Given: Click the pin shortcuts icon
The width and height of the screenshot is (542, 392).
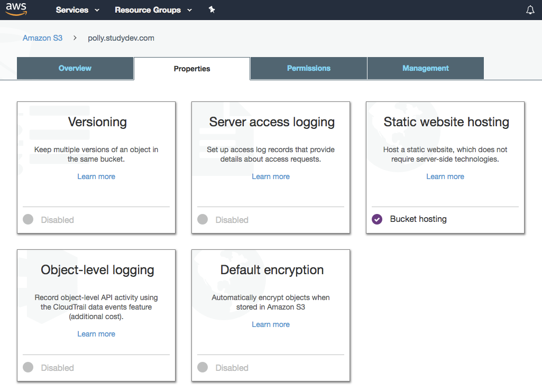Looking at the screenshot, I should click(x=212, y=10).
